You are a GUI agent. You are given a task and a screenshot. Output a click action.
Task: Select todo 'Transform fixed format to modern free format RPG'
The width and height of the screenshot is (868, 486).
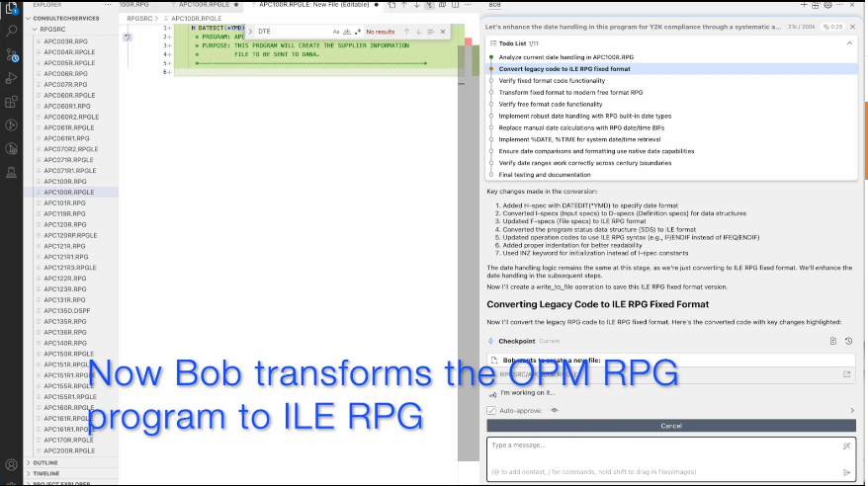[x=570, y=92]
